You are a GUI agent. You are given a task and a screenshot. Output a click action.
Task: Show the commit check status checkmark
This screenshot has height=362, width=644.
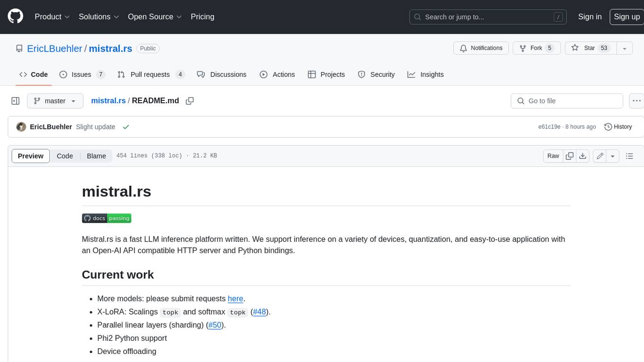coord(125,127)
